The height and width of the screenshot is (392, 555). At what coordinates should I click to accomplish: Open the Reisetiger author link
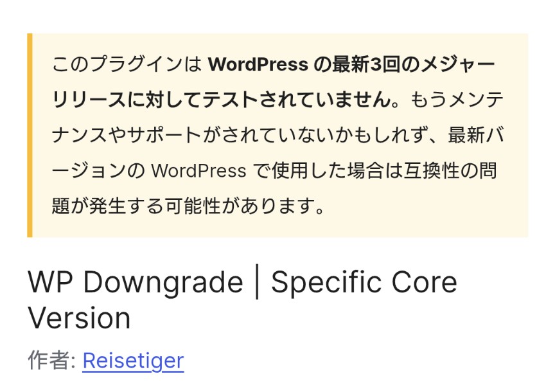(x=133, y=361)
